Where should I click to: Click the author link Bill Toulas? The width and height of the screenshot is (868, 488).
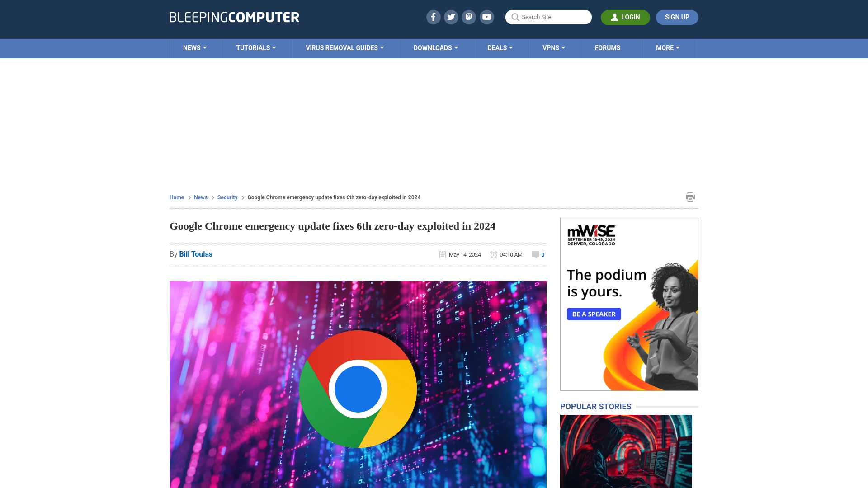coord(196,254)
